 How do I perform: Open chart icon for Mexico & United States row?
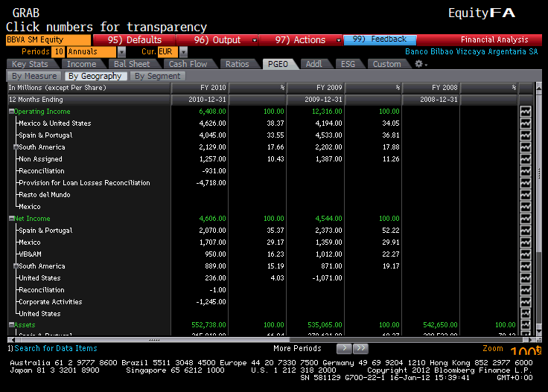(x=526, y=123)
